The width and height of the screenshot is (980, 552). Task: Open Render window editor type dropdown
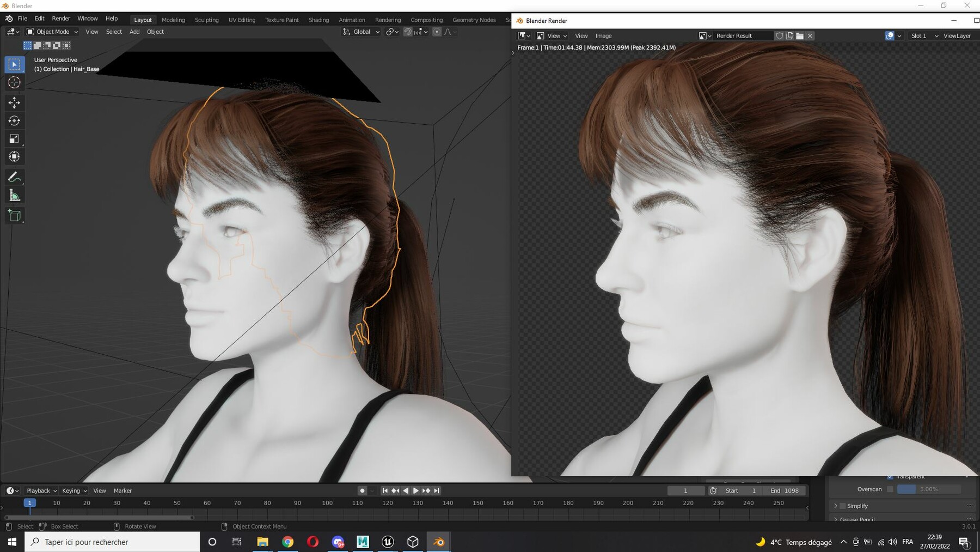(524, 36)
